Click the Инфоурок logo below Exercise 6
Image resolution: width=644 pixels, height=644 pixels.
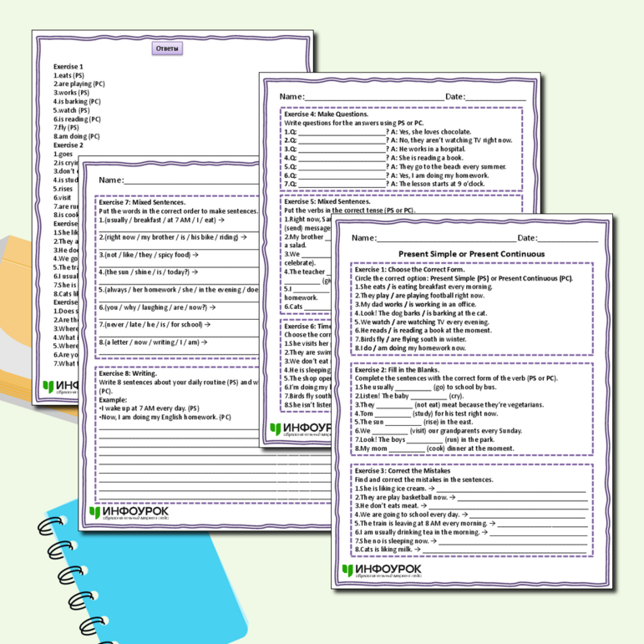pos(290,429)
